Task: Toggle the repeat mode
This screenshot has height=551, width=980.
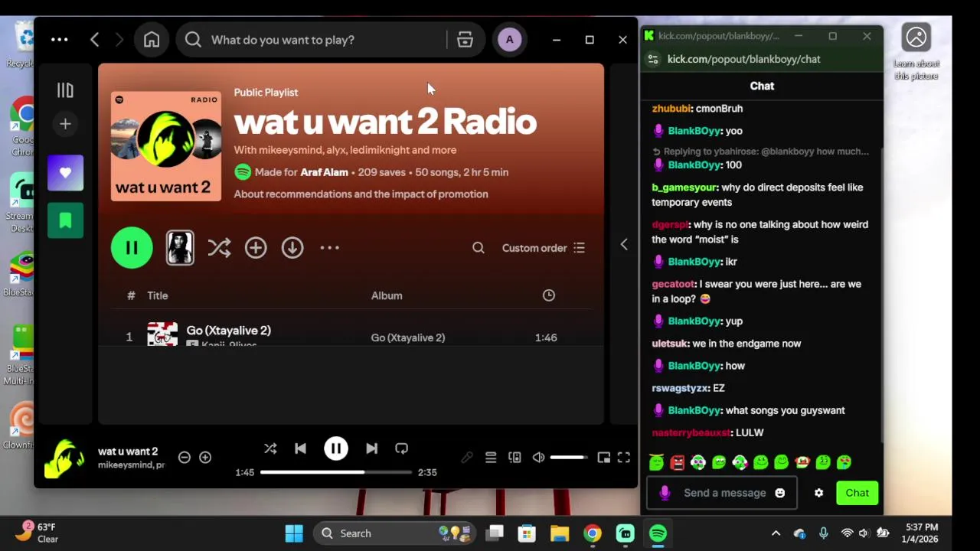Action: [401, 448]
